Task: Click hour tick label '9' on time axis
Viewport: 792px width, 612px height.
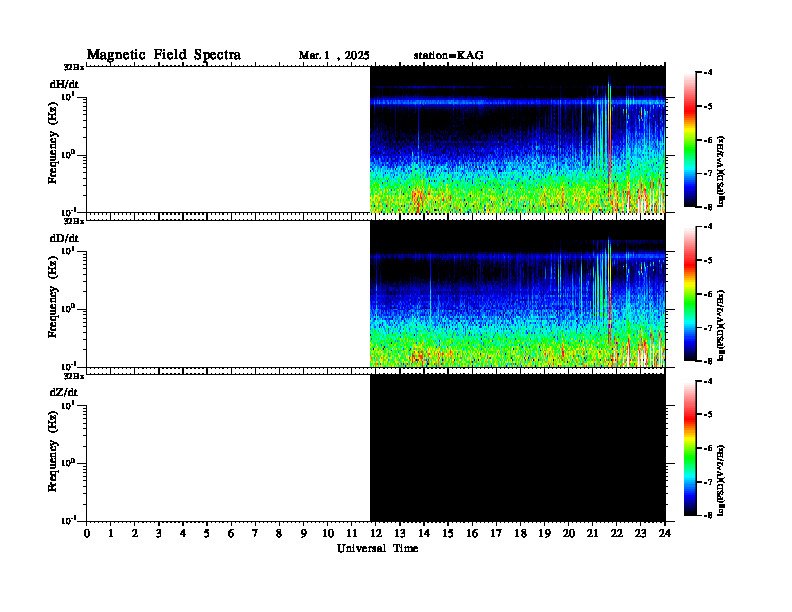Action: (x=304, y=533)
